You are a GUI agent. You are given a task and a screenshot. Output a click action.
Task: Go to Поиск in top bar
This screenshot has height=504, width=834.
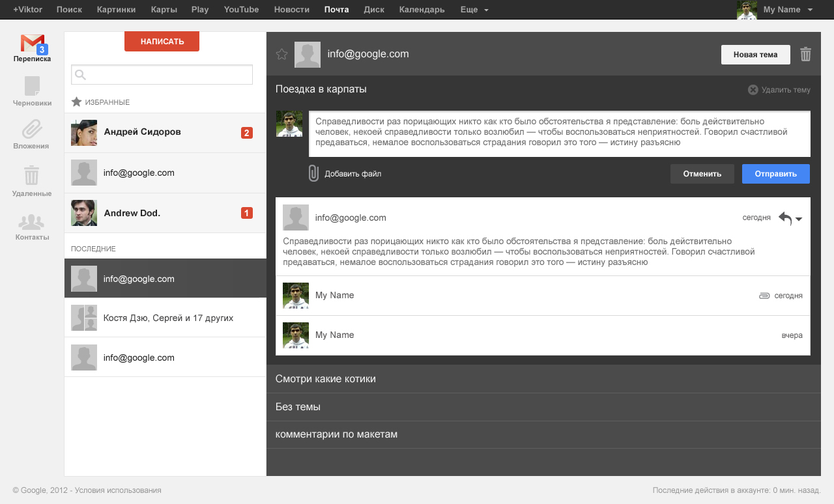point(69,10)
